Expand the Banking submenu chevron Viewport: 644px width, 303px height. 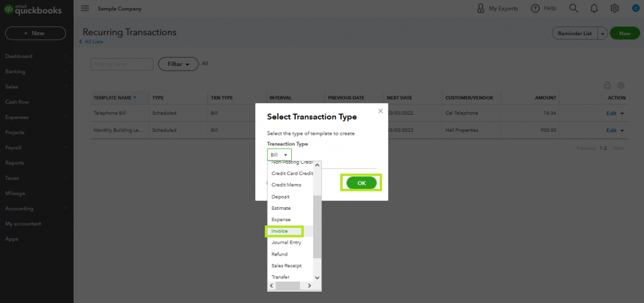point(65,72)
